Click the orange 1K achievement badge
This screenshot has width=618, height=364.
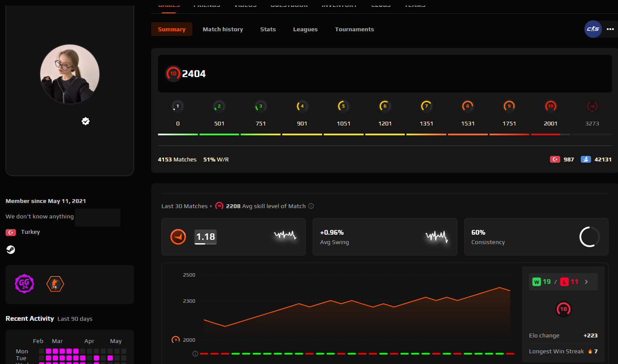tap(55, 284)
